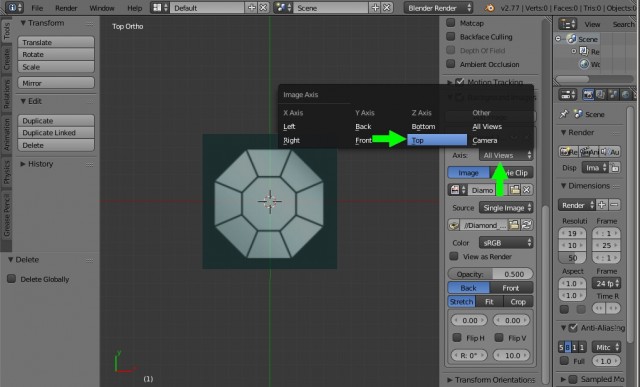Open the Info editor type selector

pos(15,7)
